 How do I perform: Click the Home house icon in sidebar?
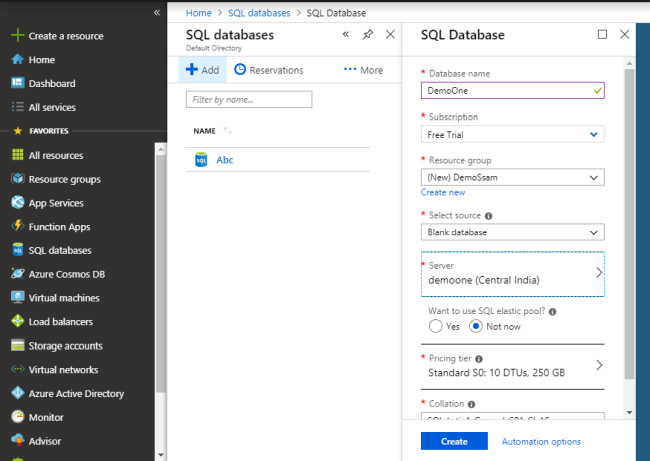(17, 59)
